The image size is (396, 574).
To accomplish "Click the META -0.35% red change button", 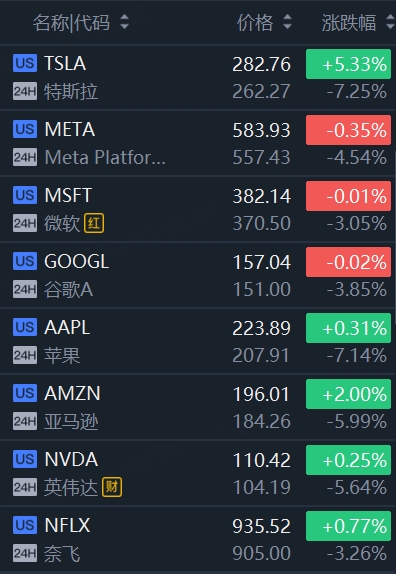I will point(348,130).
